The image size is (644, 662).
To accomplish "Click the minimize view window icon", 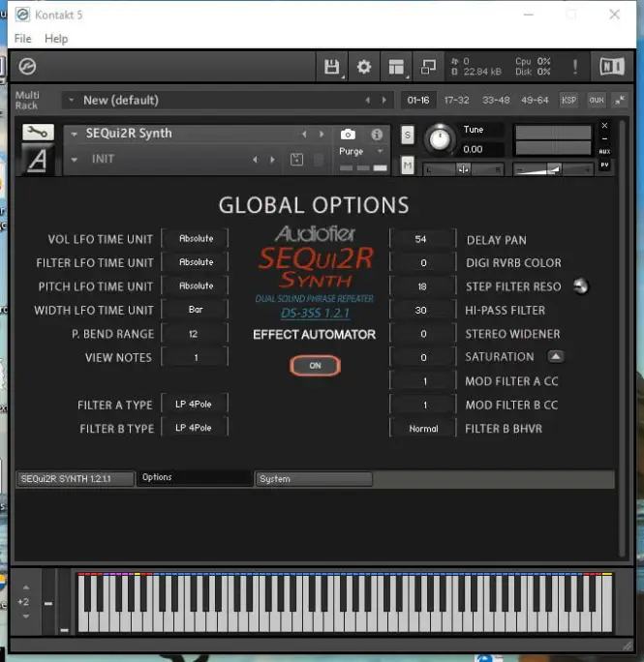I will 428,67.
